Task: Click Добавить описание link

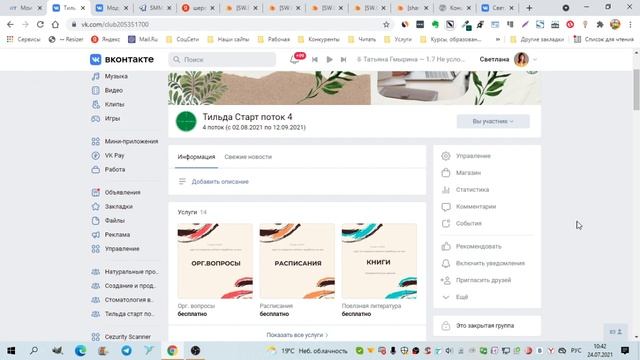Action: pyautogui.click(x=220, y=182)
